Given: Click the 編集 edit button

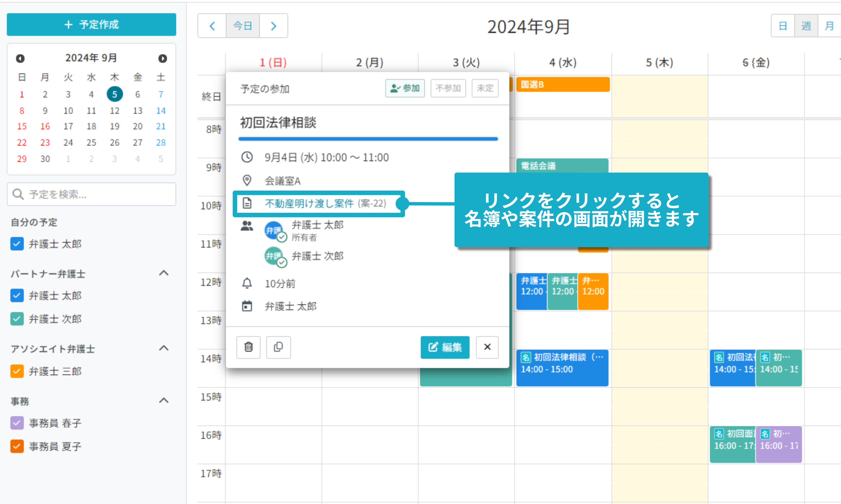Looking at the screenshot, I should pyautogui.click(x=445, y=347).
